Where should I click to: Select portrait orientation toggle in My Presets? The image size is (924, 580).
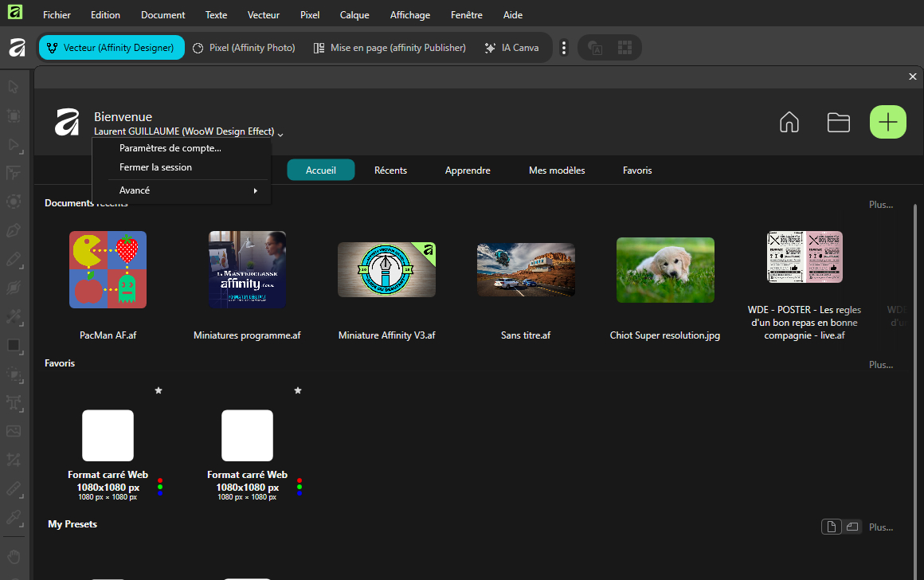[x=831, y=527]
